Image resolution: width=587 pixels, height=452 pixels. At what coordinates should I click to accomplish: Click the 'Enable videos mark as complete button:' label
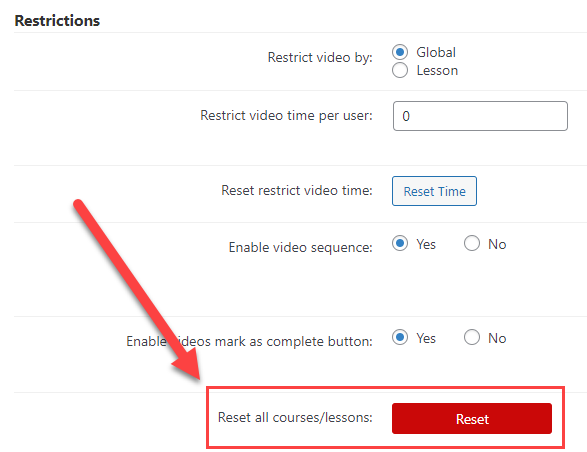click(x=249, y=341)
